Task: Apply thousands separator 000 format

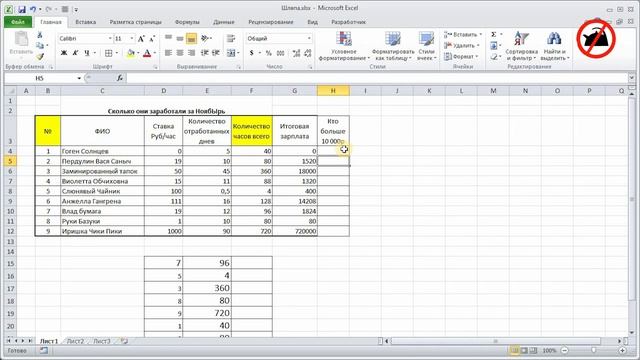Action: (x=280, y=53)
